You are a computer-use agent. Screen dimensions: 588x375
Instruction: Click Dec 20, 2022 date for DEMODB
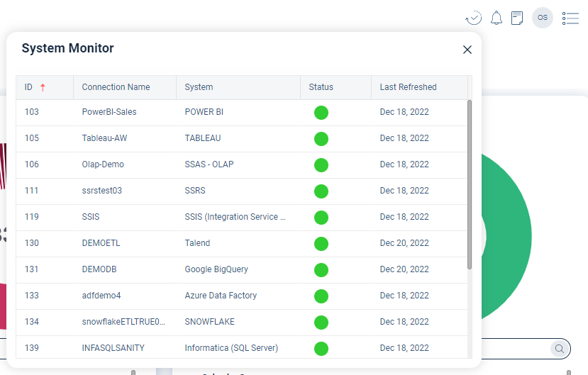pos(404,269)
